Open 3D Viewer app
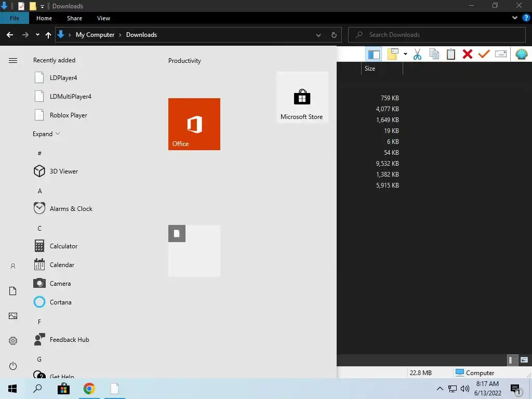 (56, 171)
